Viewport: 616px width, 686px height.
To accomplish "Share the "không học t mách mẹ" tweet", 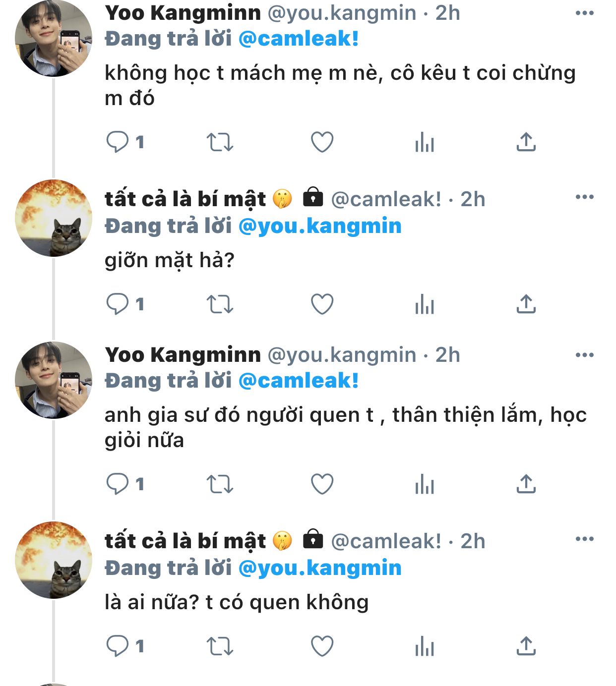I will (x=526, y=142).
